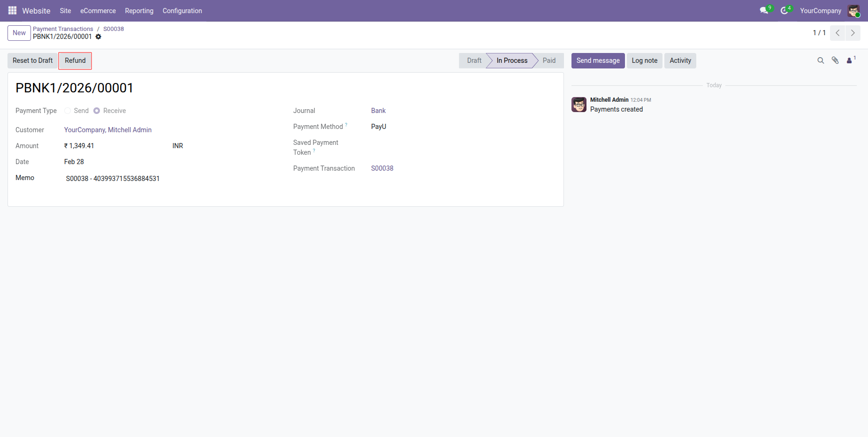The image size is (868, 437).
Task: Click the Refund button
Action: tap(75, 60)
